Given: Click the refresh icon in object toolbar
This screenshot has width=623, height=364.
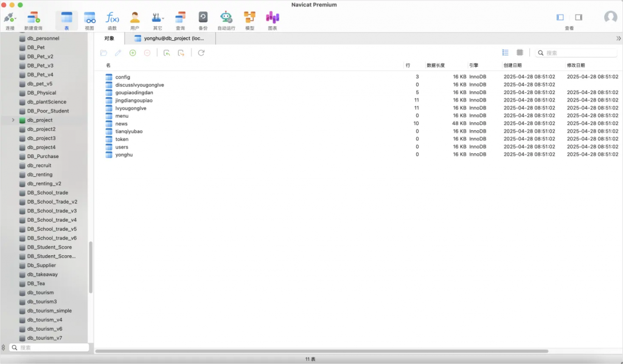Looking at the screenshot, I should click(x=201, y=53).
